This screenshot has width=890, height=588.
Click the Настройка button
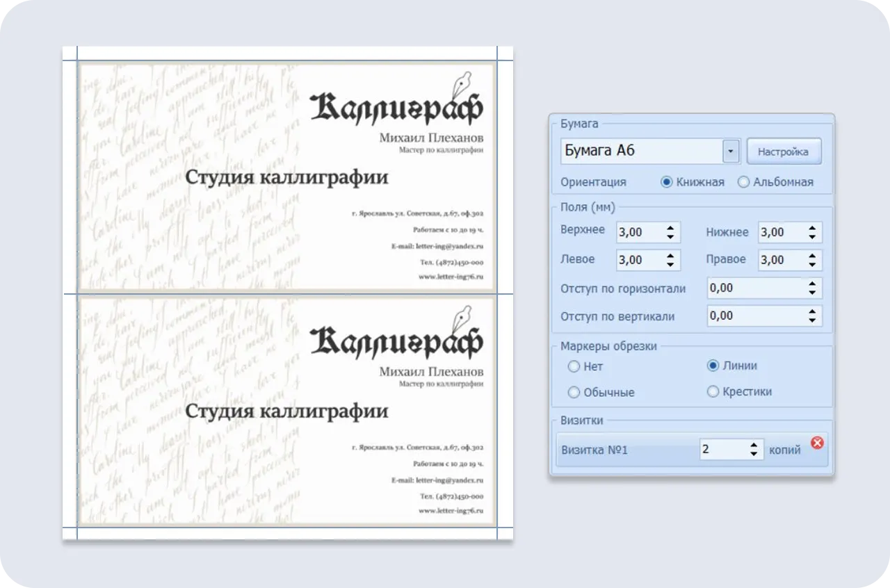(784, 151)
